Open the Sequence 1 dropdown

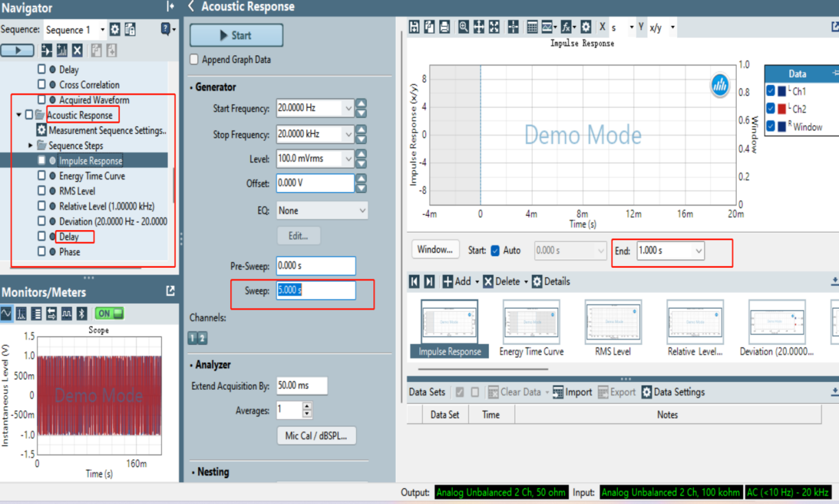(x=102, y=30)
